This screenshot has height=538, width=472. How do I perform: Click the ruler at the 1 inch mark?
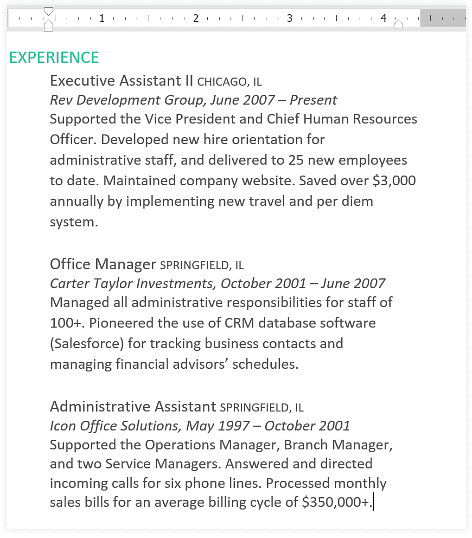[x=102, y=18]
